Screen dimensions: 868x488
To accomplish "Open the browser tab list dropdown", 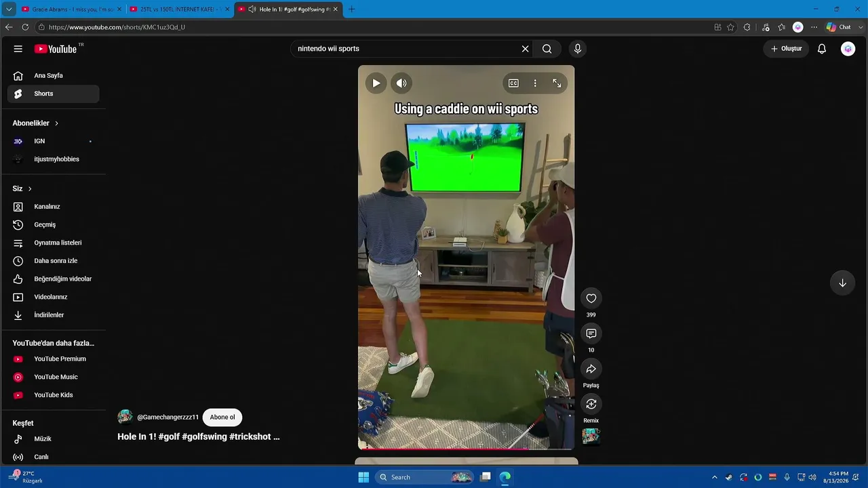I will (9, 9).
